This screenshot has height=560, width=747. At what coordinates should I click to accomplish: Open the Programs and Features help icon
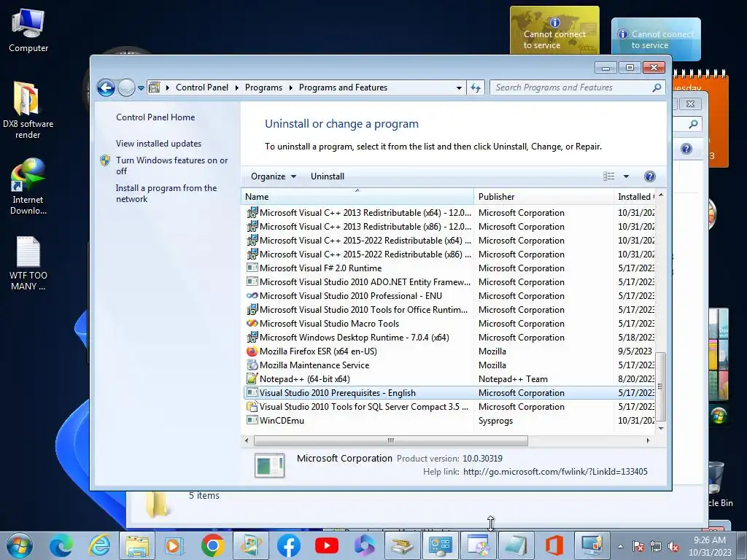click(649, 176)
